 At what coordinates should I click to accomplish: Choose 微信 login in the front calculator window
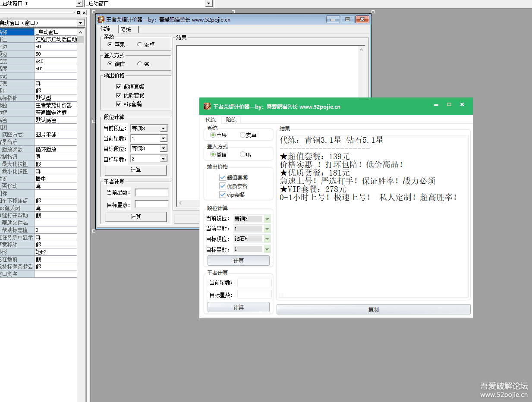218,154
